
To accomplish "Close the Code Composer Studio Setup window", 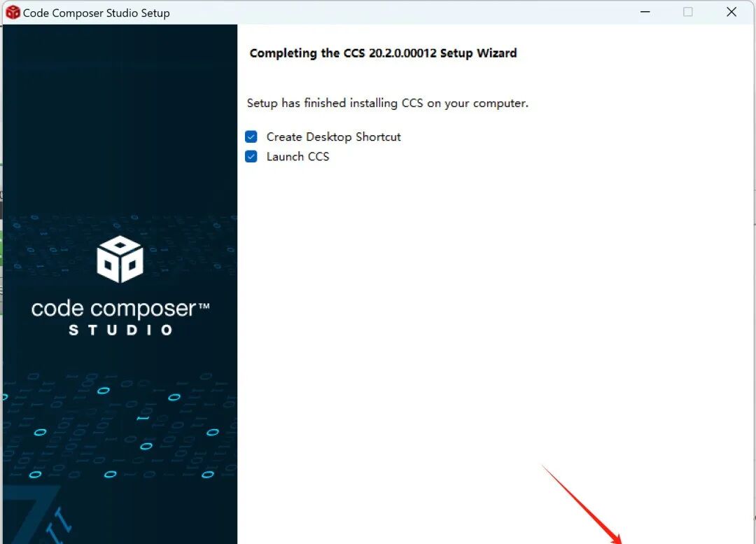I will 731,12.
